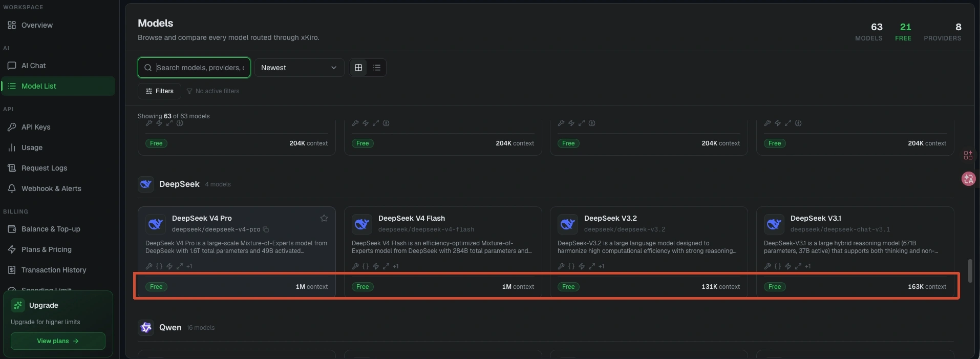980x359 pixels.
Task: Click the Upgrade sparkle icon
Action: 18,305
